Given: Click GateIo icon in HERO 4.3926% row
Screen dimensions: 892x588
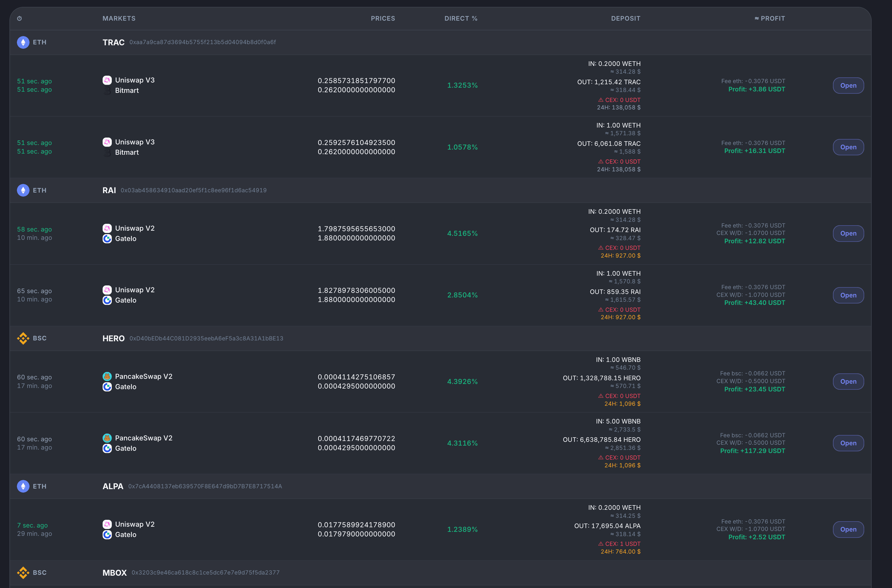Looking at the screenshot, I should pyautogui.click(x=107, y=387).
